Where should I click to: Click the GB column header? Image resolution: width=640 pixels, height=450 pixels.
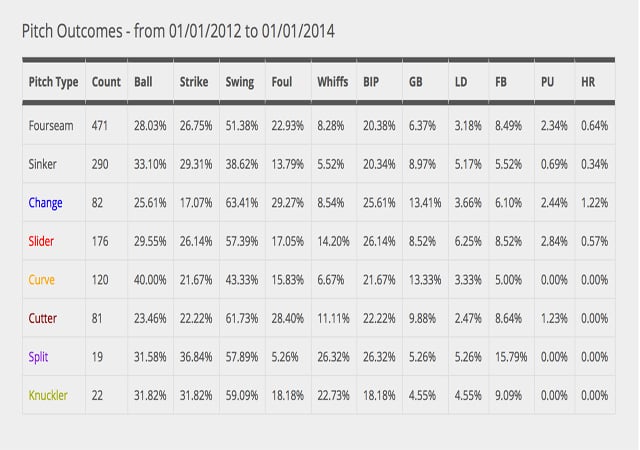click(415, 82)
